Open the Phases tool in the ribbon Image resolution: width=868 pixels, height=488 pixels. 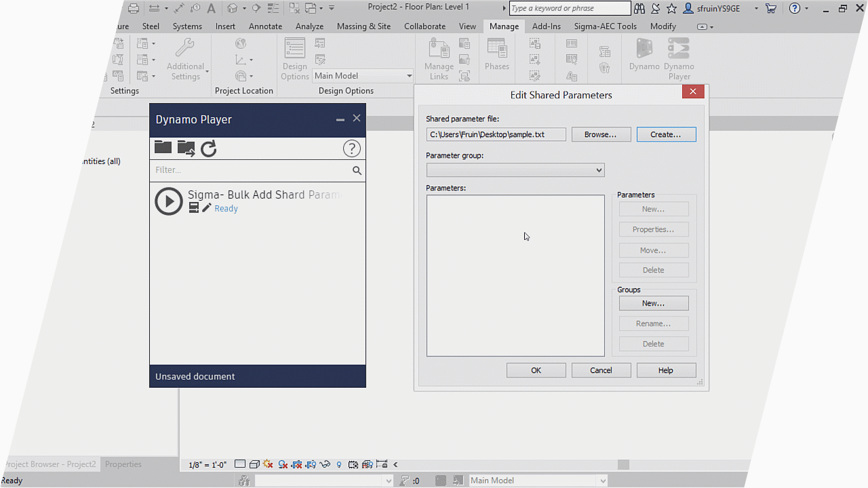[496, 54]
